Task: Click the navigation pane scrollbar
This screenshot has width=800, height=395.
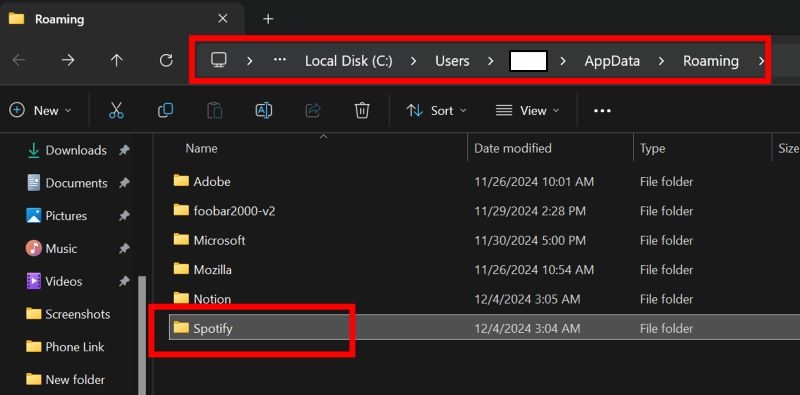Action: 142,335
